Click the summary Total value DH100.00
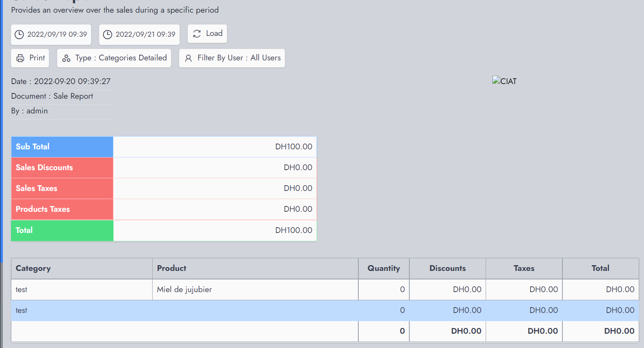Viewport: 644px width, 348px height. pos(293,230)
